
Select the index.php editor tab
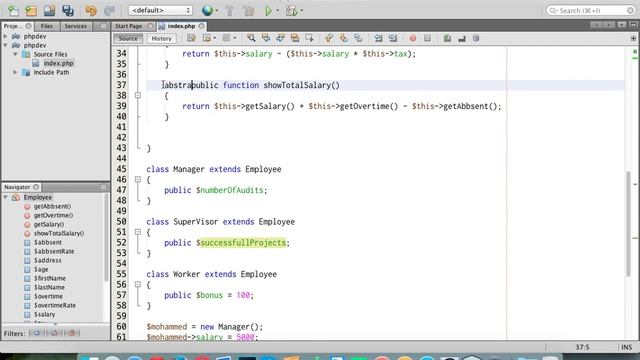coord(181,26)
